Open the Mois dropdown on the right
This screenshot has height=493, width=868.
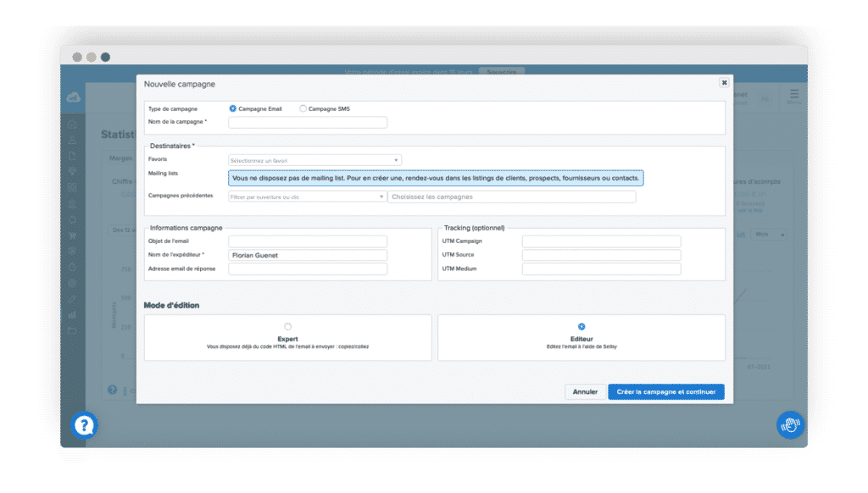pos(769,235)
